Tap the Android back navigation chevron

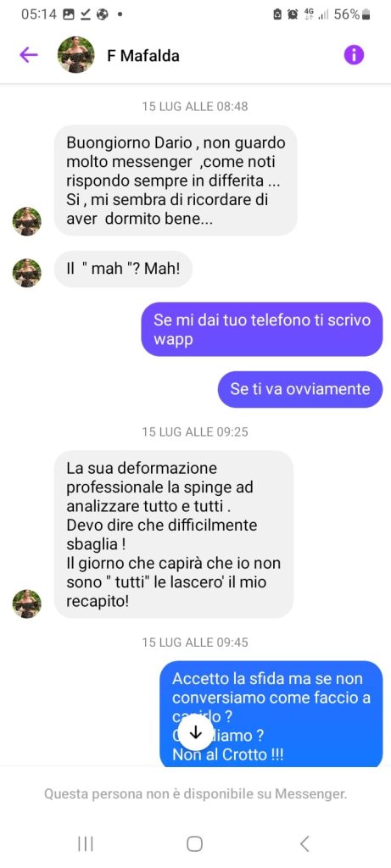click(x=304, y=843)
